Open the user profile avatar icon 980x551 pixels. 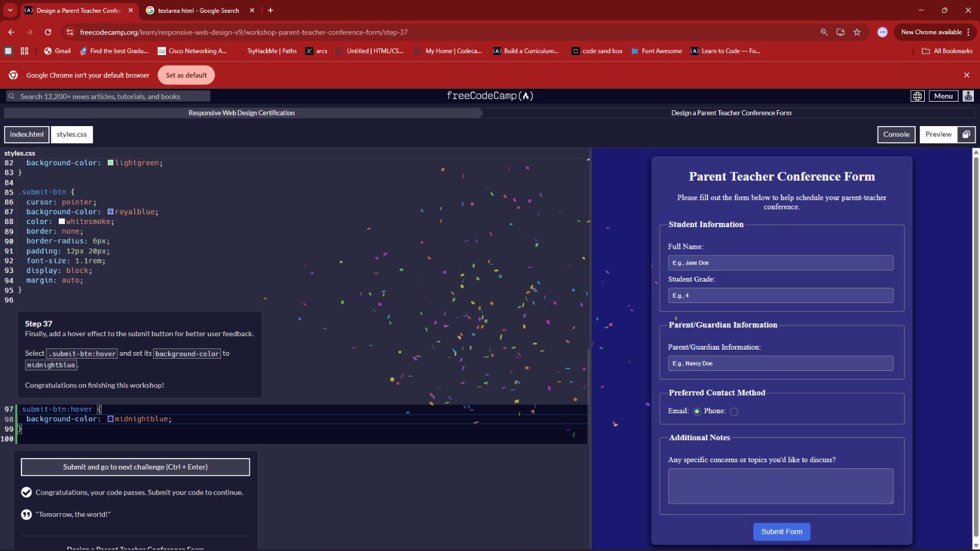(x=968, y=96)
